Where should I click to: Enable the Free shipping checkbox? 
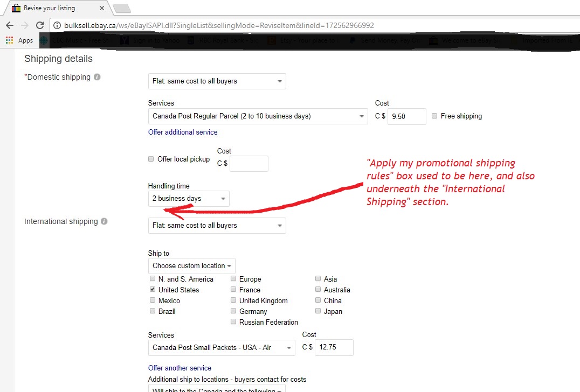[x=434, y=116]
